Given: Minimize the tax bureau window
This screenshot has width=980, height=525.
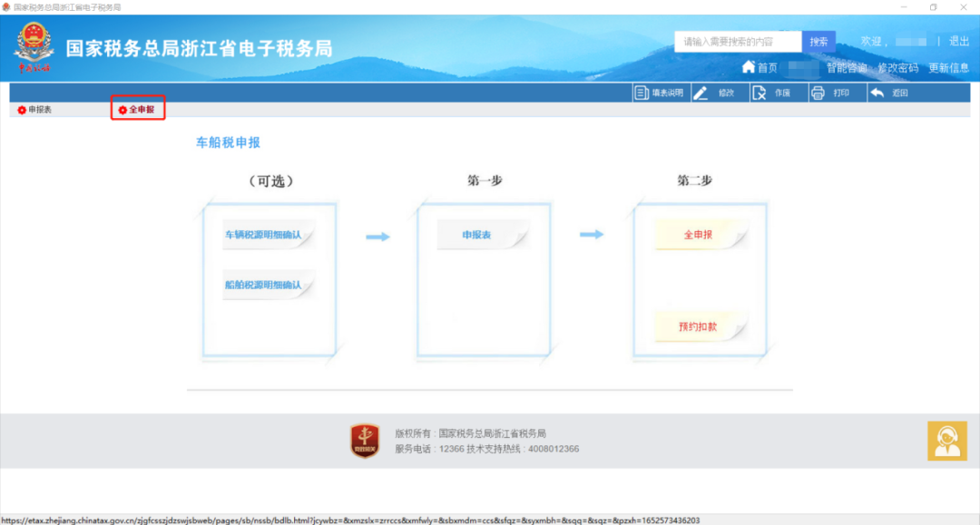Looking at the screenshot, I should point(904,7).
